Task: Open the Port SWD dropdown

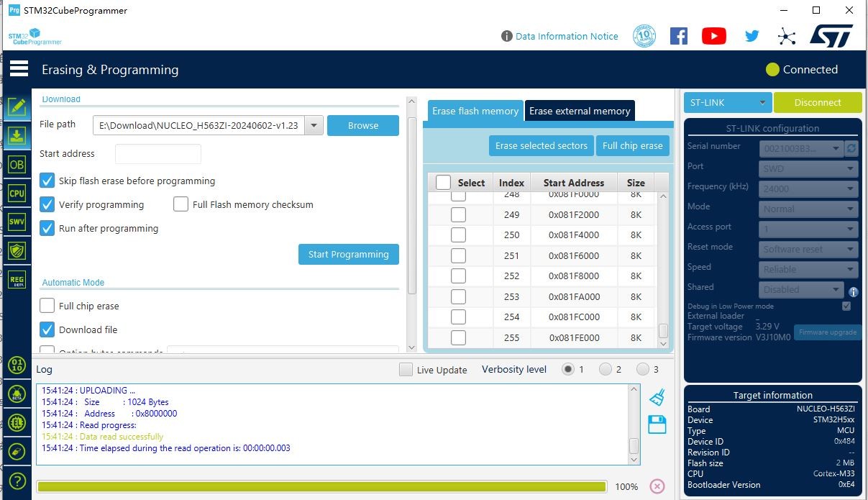Action: (x=809, y=168)
